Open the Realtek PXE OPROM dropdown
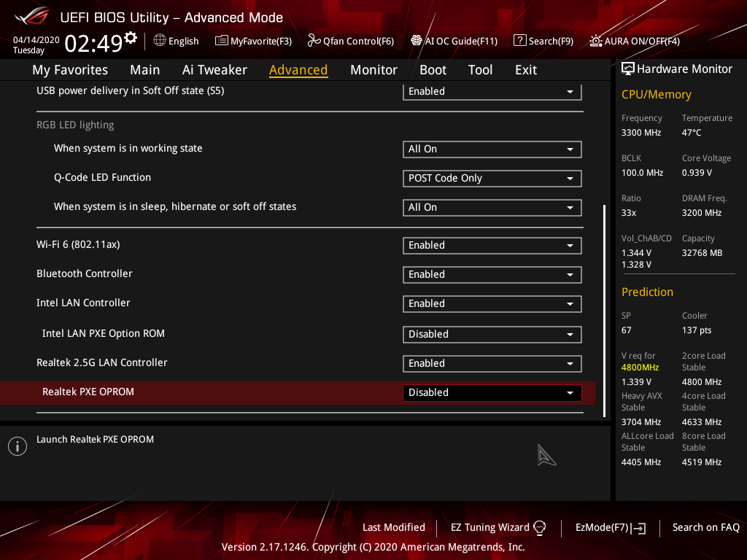The image size is (747, 560). 492,393
